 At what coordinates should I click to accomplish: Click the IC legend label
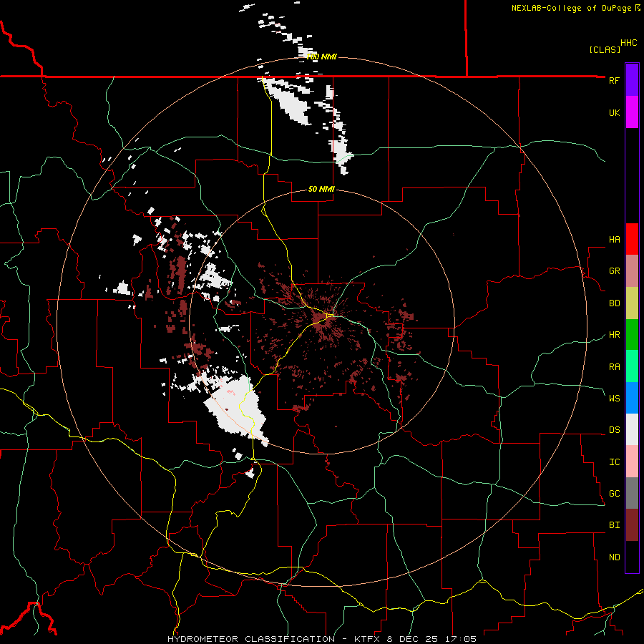click(614, 462)
